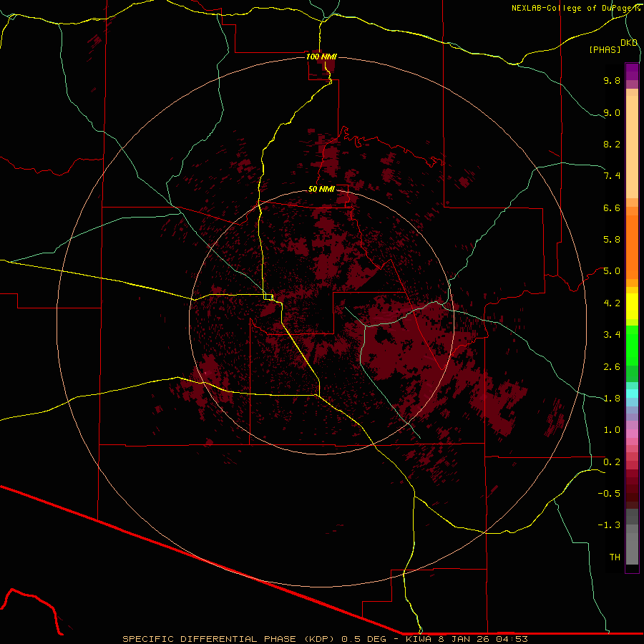644x644 pixels.
Task: Select the -0.5 legend value
Action: point(609,494)
